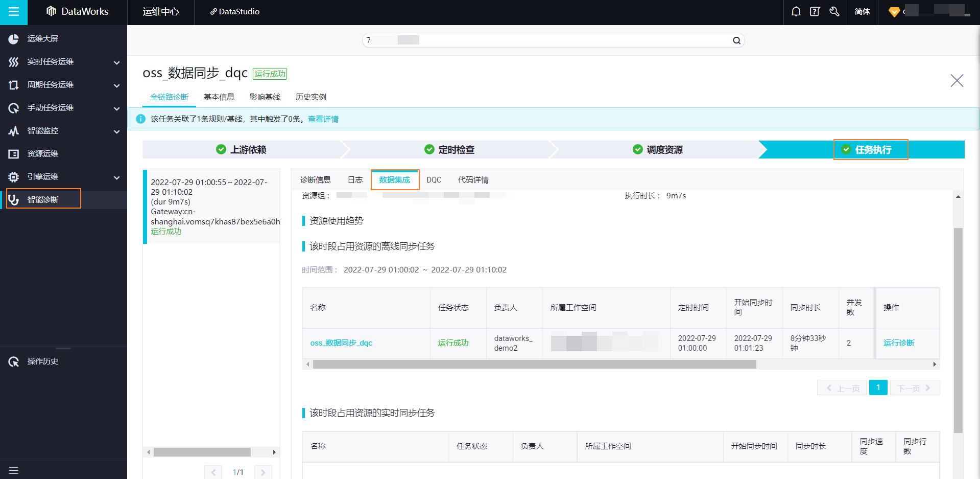The height and width of the screenshot is (479, 980).
Task: Go to 运维中心 in the top bar
Action: point(161,12)
